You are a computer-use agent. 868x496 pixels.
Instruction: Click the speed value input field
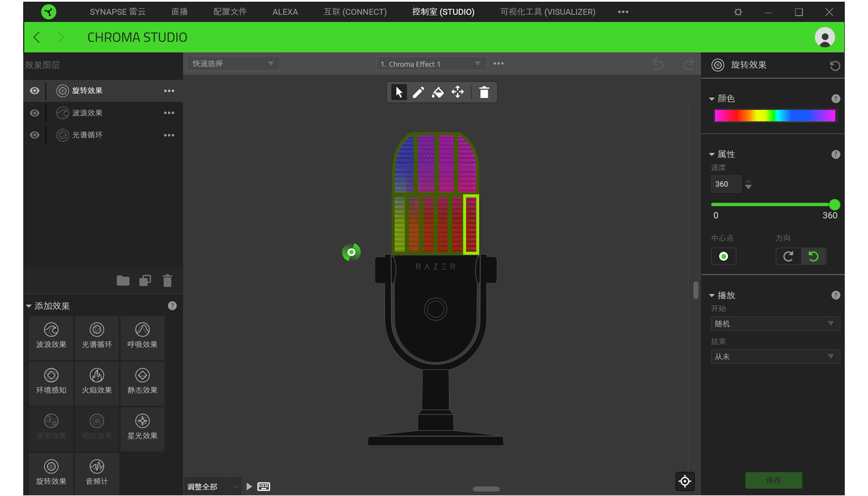pyautogui.click(x=726, y=184)
